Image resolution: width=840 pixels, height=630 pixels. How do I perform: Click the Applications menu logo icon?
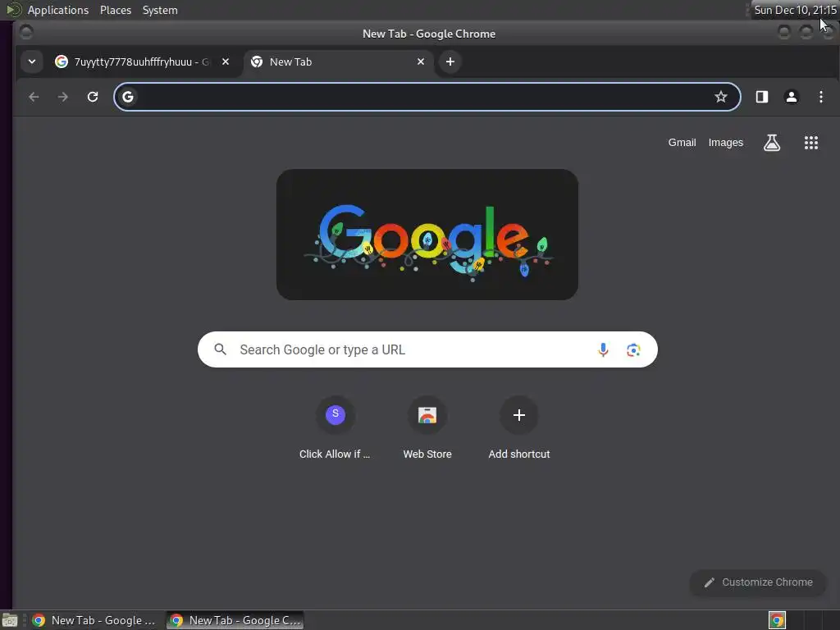[13, 10]
